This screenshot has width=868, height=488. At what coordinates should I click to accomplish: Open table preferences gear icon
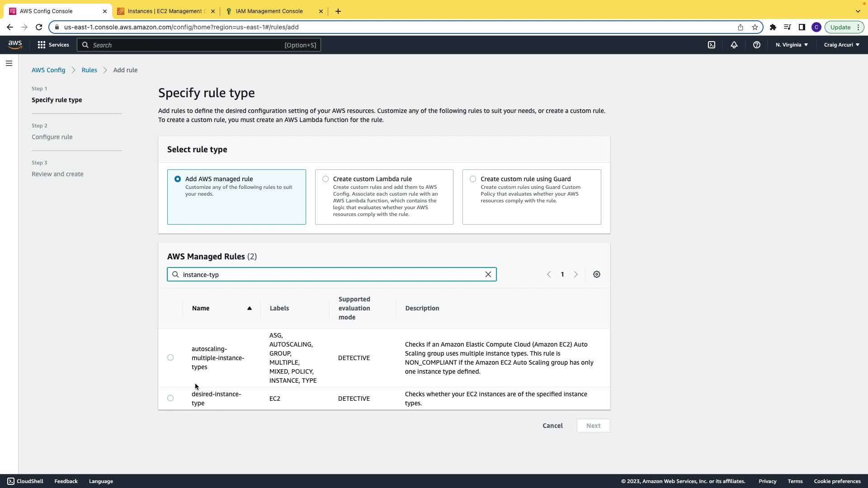point(597,274)
